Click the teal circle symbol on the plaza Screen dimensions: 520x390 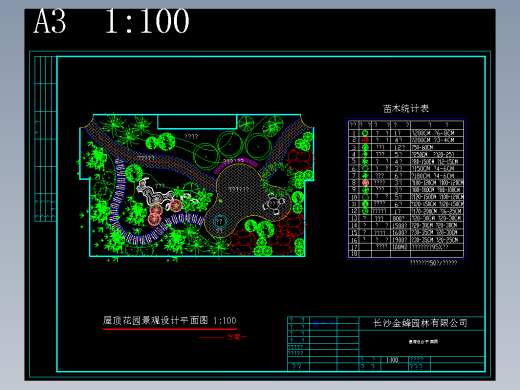point(220,221)
